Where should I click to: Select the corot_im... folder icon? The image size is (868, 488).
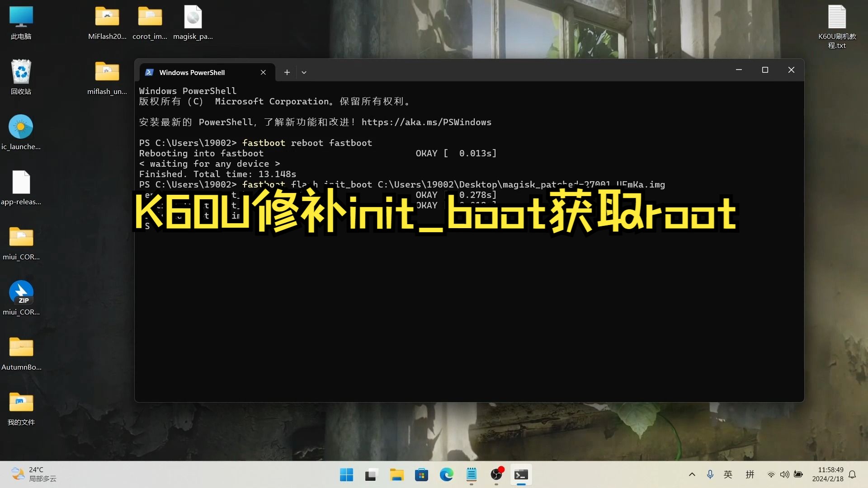point(150,23)
